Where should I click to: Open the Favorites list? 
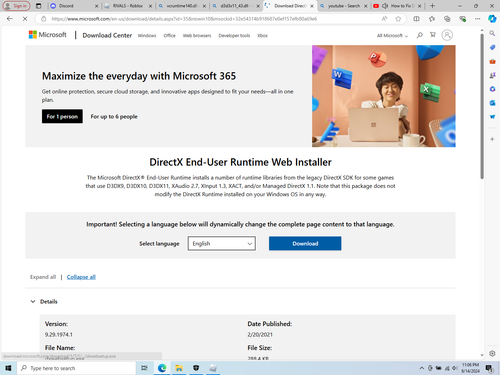432,19
